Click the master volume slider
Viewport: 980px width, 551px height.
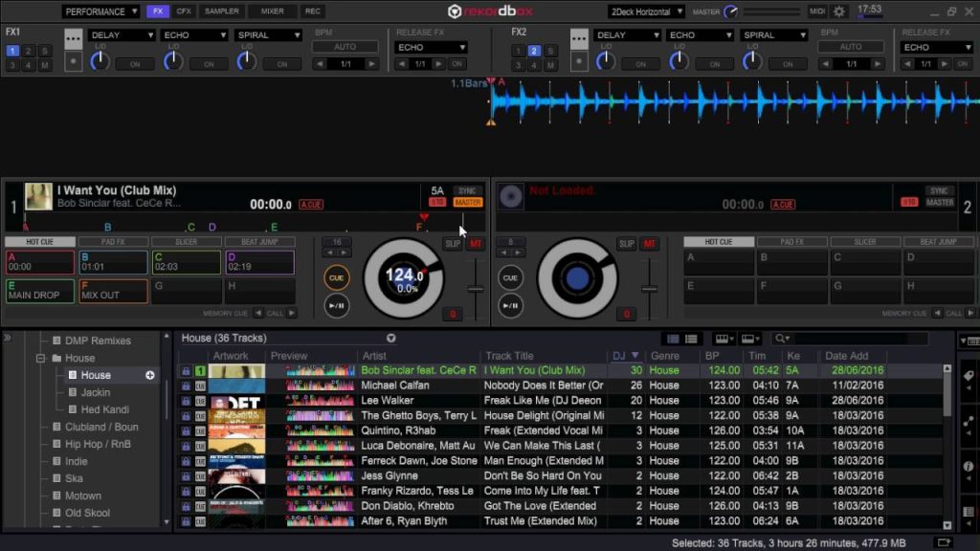point(772,11)
